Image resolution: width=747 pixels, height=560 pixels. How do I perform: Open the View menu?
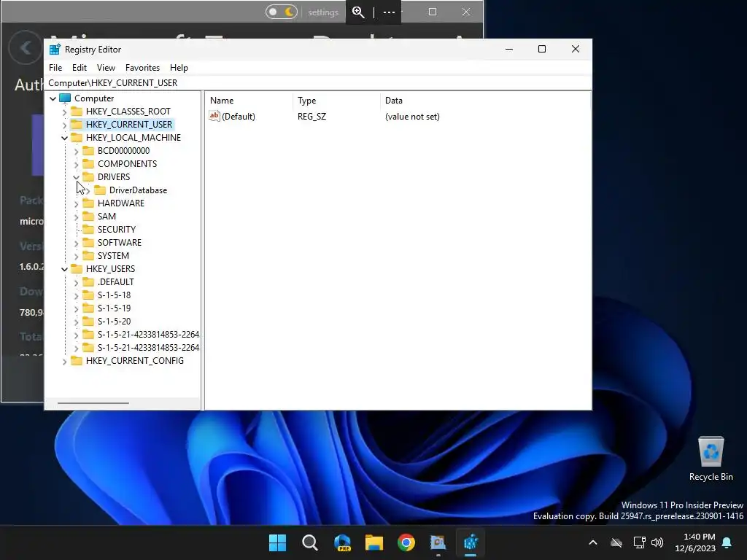click(x=106, y=68)
